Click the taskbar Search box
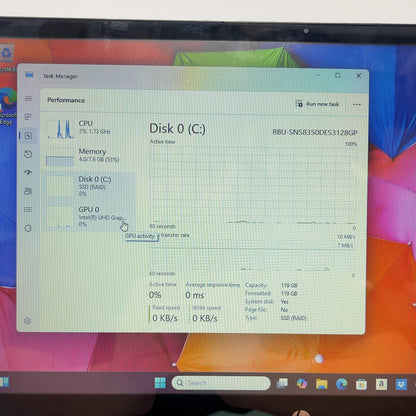This screenshot has width=416, height=416. pyautogui.click(x=221, y=383)
